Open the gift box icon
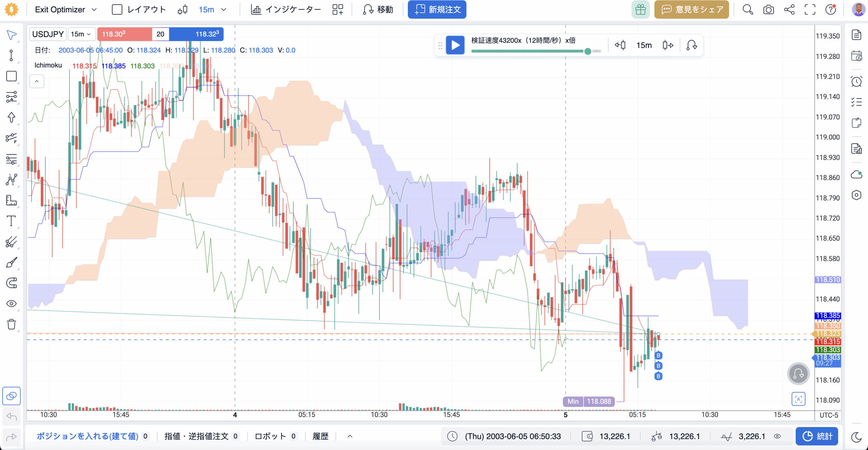This screenshot has height=450, width=868. [x=640, y=9]
